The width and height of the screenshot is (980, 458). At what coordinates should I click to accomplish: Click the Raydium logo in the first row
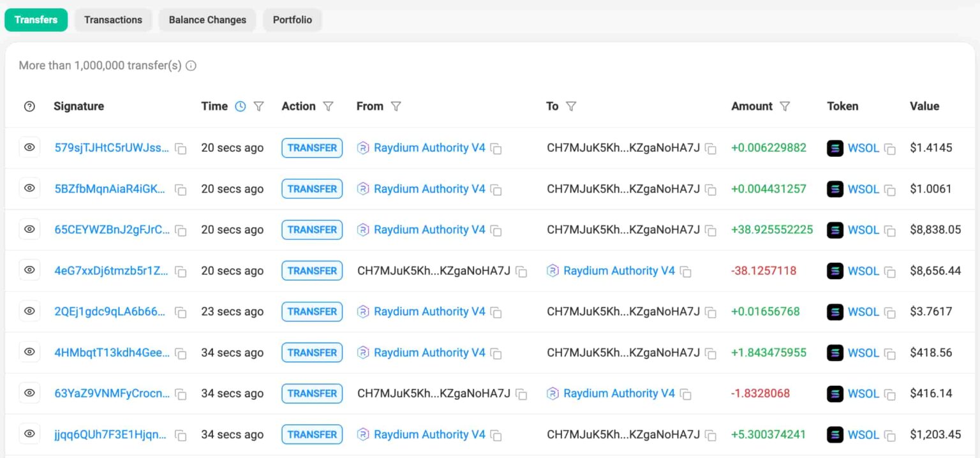362,147
